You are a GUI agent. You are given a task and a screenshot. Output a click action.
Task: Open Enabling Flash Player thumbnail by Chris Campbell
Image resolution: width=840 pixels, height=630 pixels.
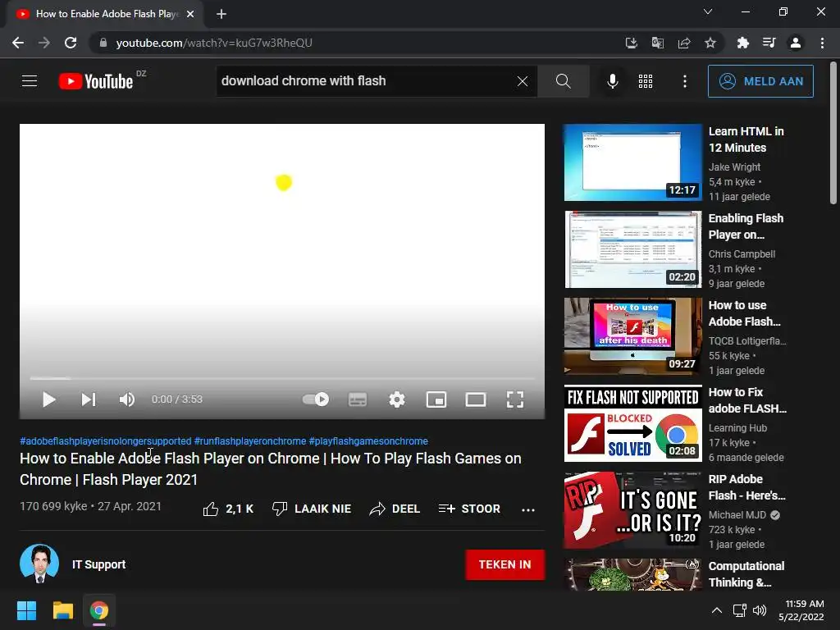(x=632, y=249)
